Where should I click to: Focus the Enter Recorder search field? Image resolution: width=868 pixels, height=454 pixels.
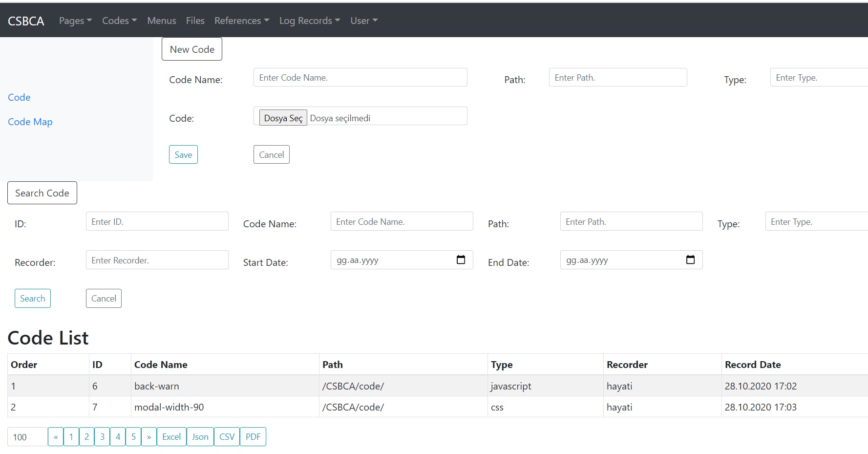pyautogui.click(x=157, y=260)
